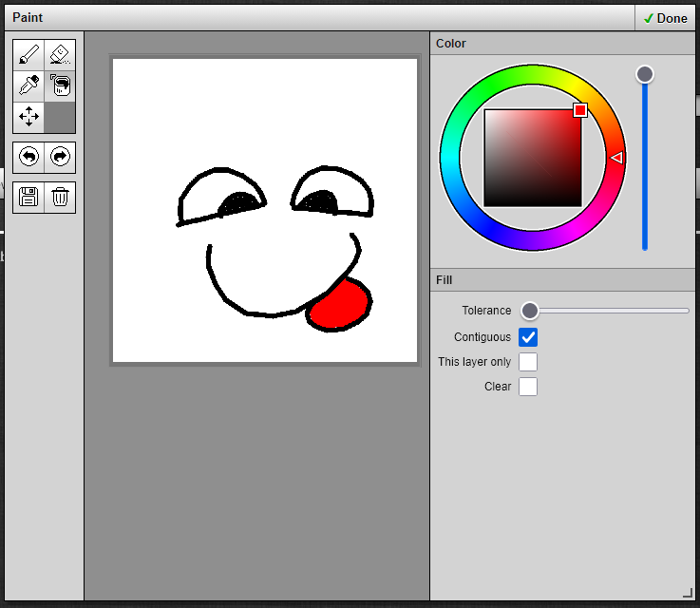Click the Color panel header
This screenshot has width=700, height=608.
pos(562,44)
